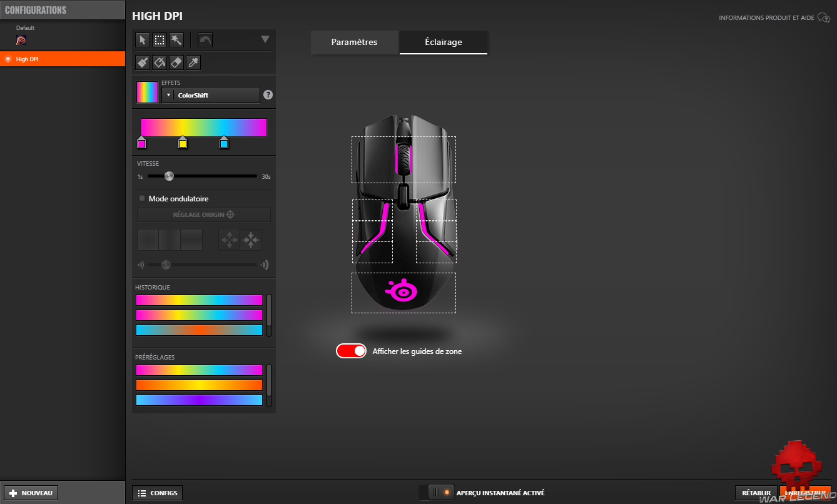
Task: Click the yellow gradient color stop
Action: [x=183, y=143]
